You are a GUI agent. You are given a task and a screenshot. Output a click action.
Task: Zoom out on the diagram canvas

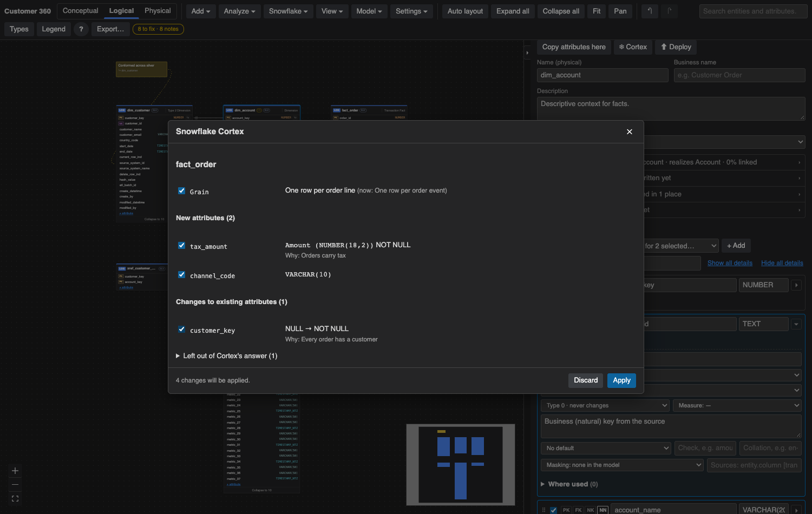15,484
